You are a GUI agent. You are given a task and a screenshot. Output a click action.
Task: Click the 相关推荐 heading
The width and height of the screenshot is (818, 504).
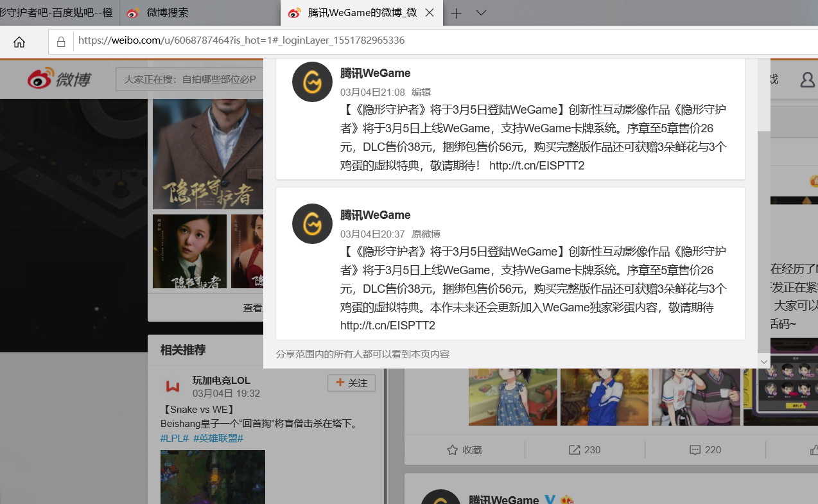(x=183, y=350)
